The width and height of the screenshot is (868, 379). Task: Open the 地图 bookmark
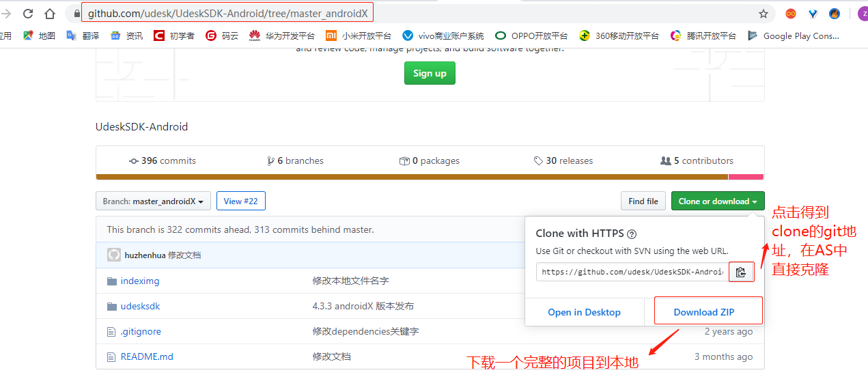pyautogui.click(x=39, y=36)
